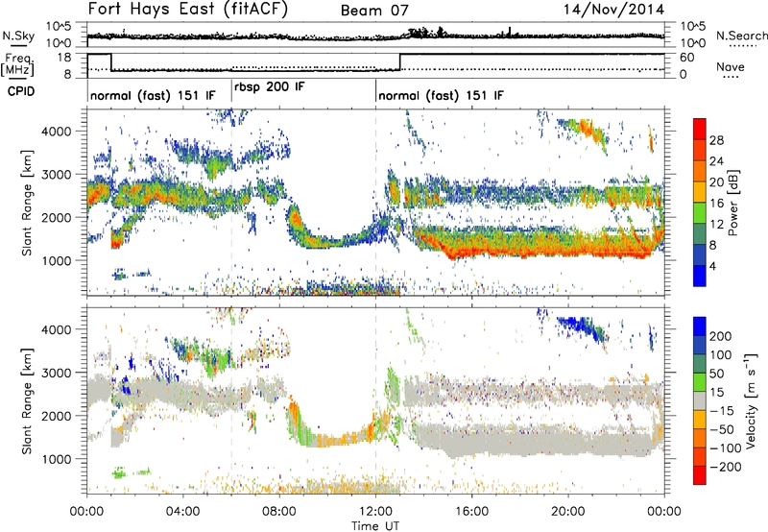768x532 pixels.
Task: Click the '16:00' time axis tick label
Action: (471, 512)
